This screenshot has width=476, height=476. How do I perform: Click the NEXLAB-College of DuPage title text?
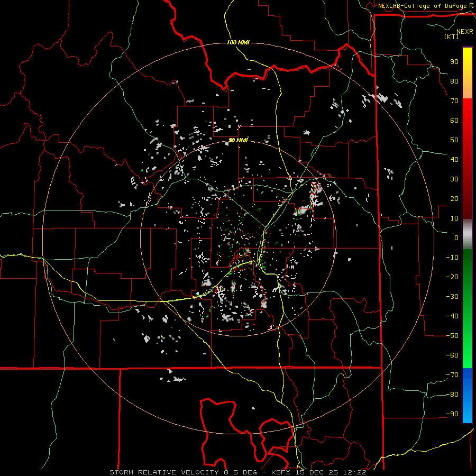tap(423, 6)
